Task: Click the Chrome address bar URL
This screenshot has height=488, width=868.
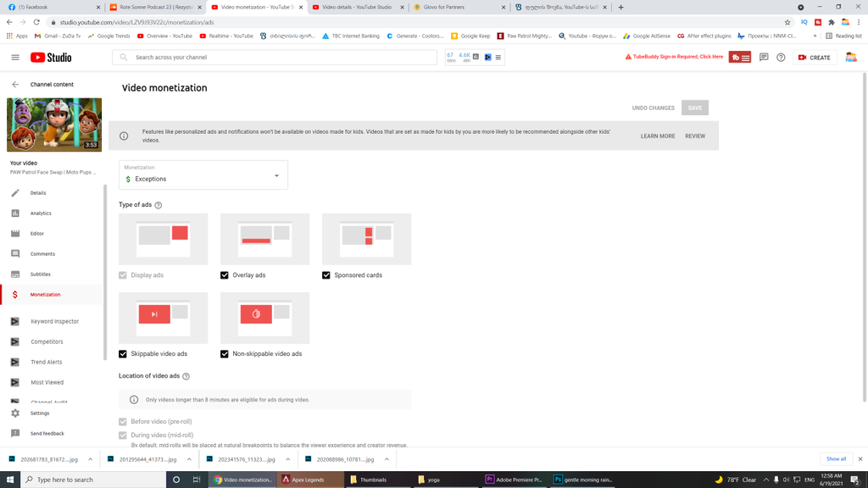Action: coord(136,22)
